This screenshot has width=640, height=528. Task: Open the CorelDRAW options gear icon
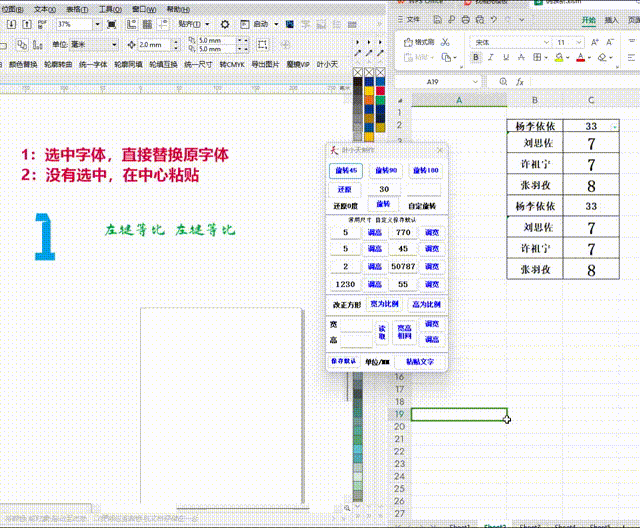225,24
